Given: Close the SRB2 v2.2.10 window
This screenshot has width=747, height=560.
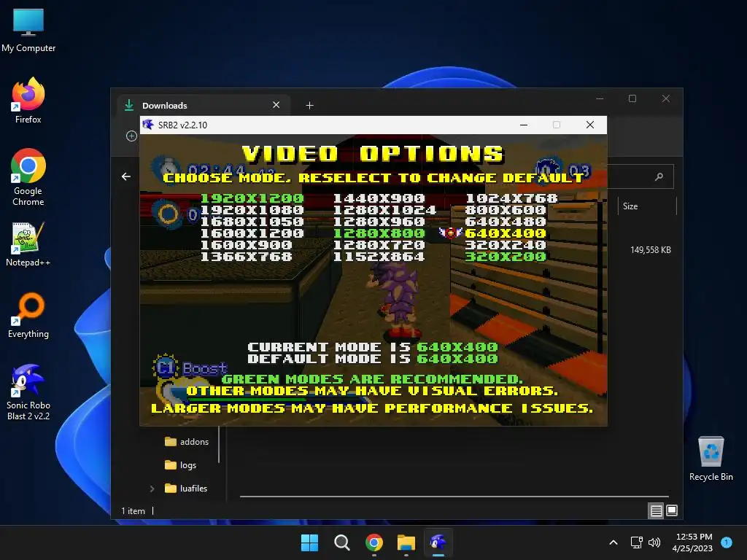Looking at the screenshot, I should click(589, 125).
